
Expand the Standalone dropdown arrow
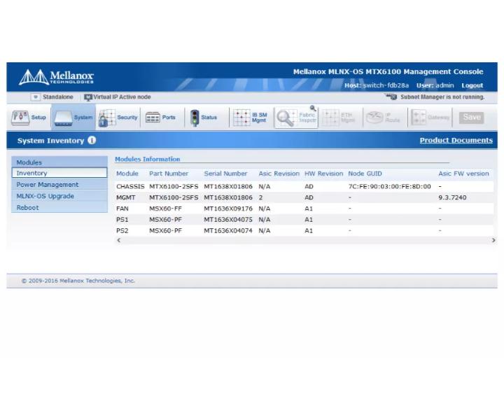(36, 97)
